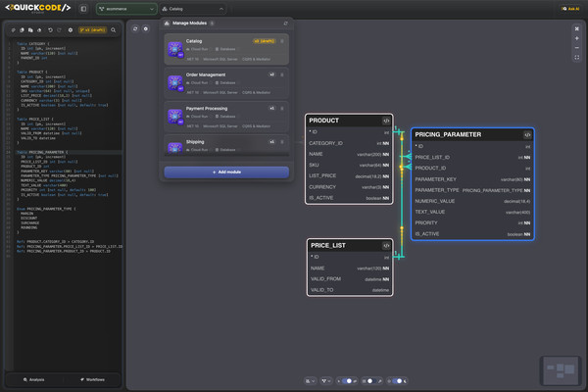
Task: Click the v3 (draft) badge on Catalog module
Action: click(264, 41)
